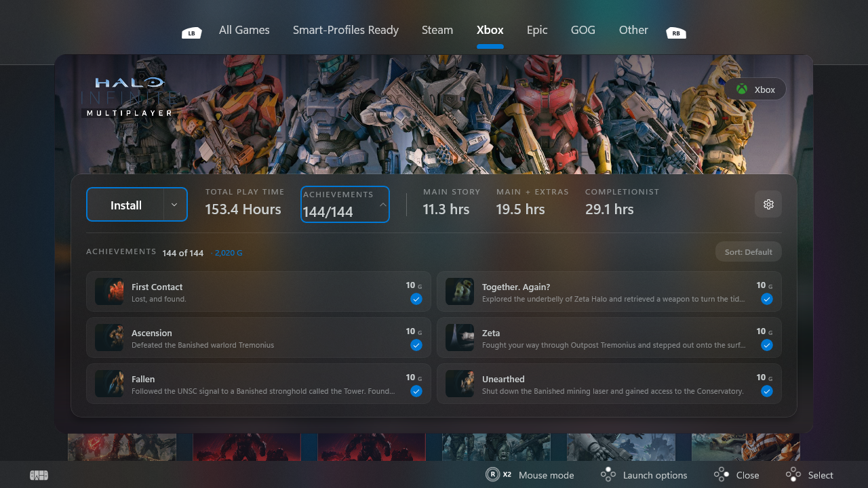Click the Fallen achievement title
Screen dimensions: 868x488
tap(143, 379)
